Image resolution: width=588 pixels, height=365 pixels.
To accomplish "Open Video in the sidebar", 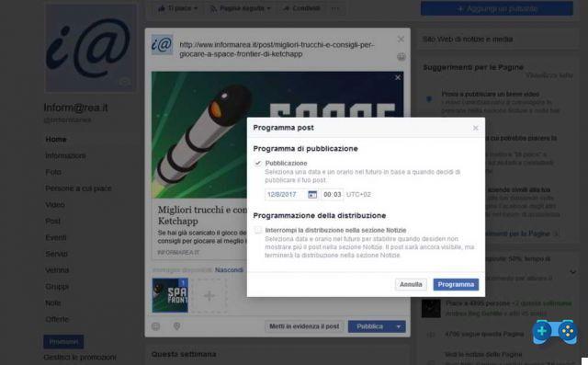I will 55,205.
